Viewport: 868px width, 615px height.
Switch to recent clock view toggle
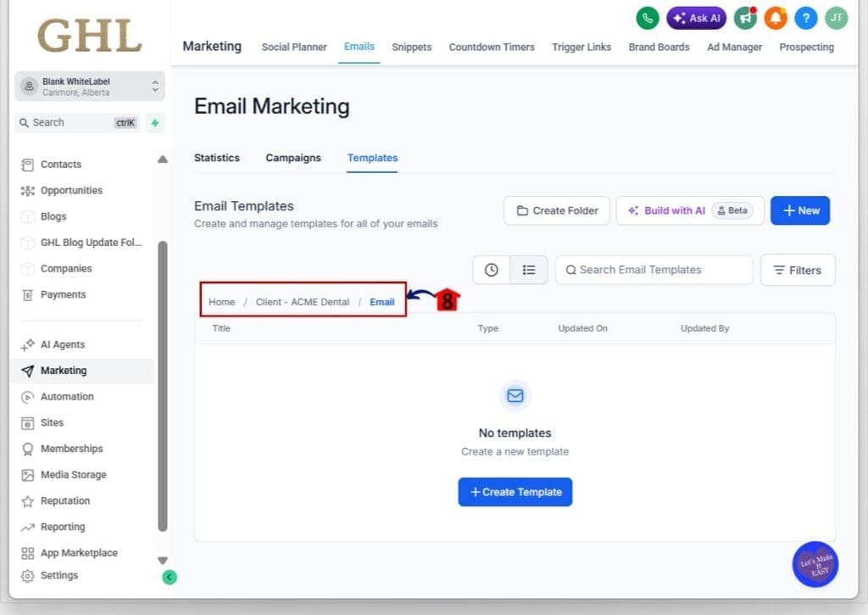pyautogui.click(x=492, y=270)
